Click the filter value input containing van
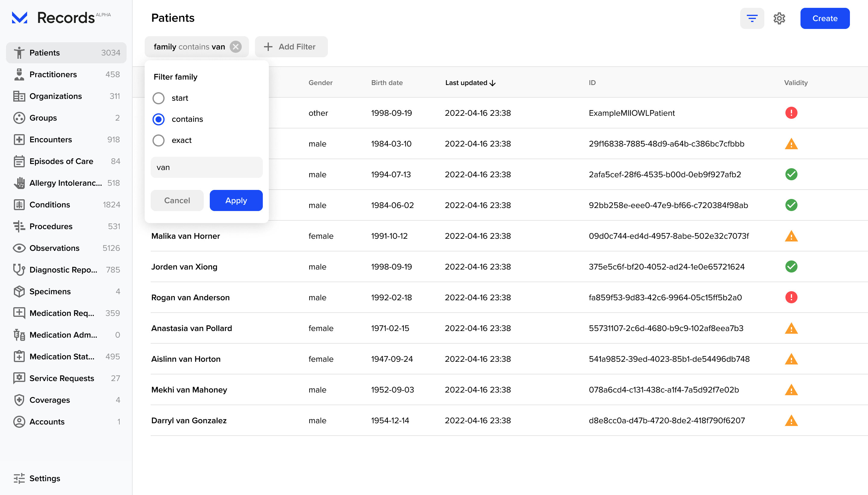 207,167
